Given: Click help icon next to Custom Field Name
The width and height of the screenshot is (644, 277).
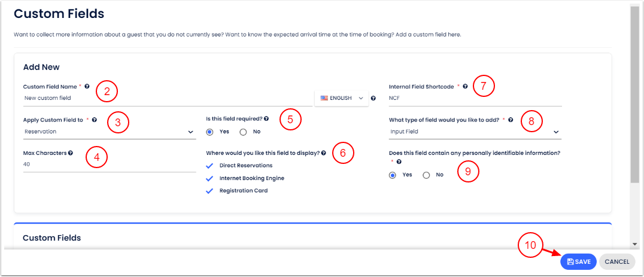Looking at the screenshot, I should pos(88,87).
